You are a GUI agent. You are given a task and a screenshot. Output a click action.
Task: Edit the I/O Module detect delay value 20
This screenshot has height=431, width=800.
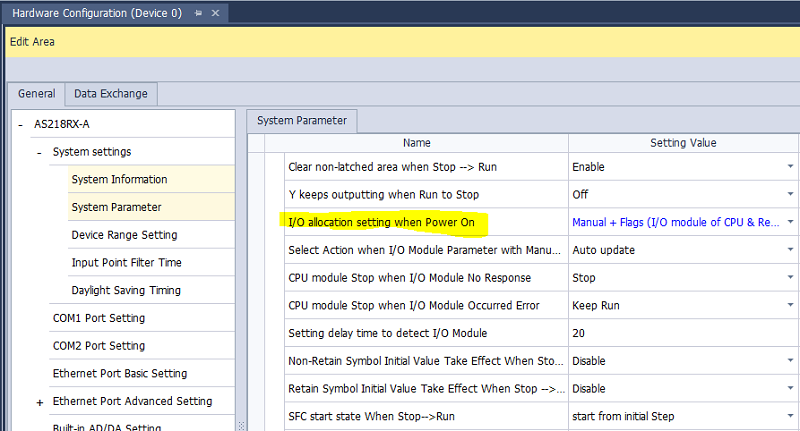pos(680,333)
